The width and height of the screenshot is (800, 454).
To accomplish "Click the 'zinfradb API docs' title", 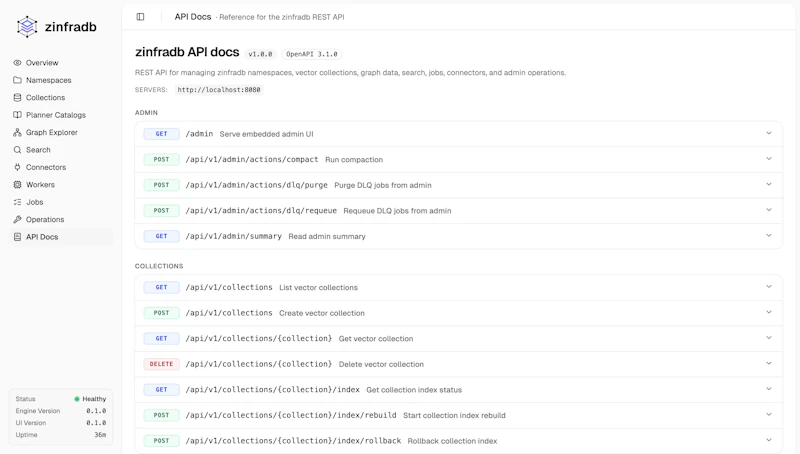I will click(187, 52).
